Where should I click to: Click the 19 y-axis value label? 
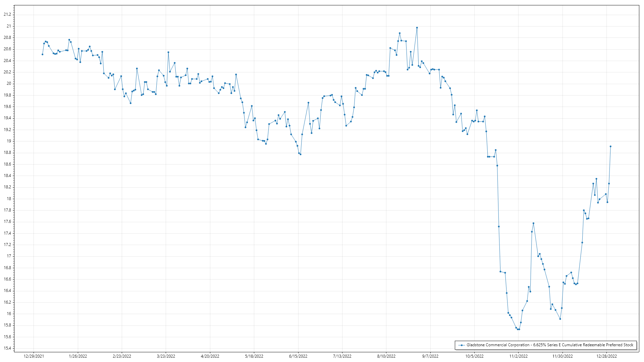click(9, 141)
